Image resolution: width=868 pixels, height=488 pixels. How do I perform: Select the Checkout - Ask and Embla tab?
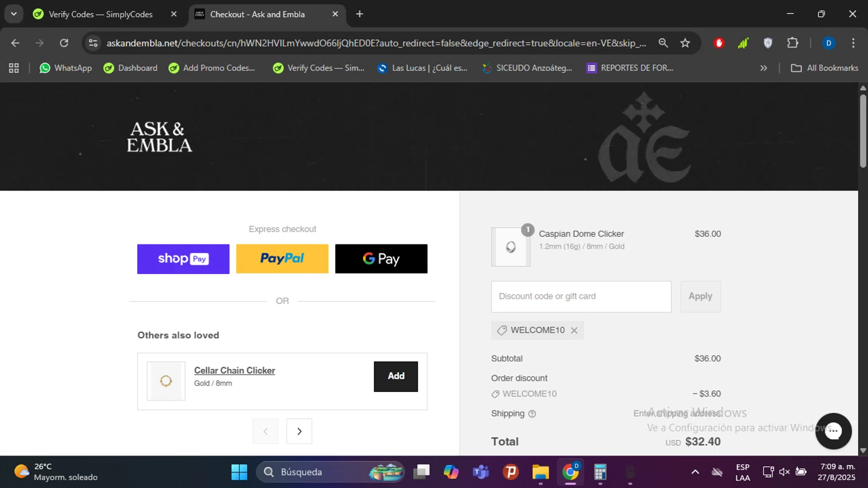[258, 14]
